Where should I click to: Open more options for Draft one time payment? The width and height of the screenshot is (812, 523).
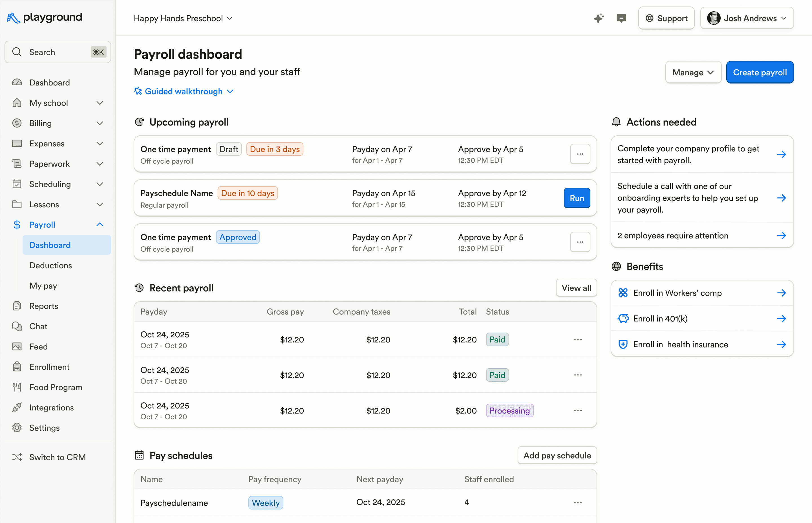[580, 154]
